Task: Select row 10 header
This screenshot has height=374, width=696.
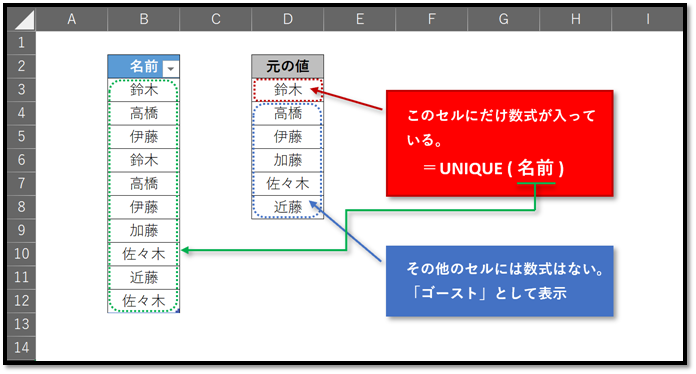Action: click(x=21, y=254)
